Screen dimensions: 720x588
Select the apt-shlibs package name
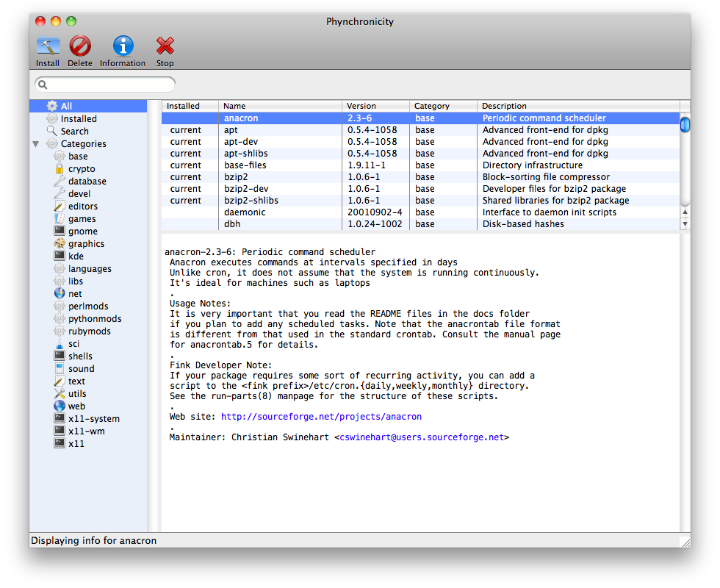pyautogui.click(x=246, y=154)
